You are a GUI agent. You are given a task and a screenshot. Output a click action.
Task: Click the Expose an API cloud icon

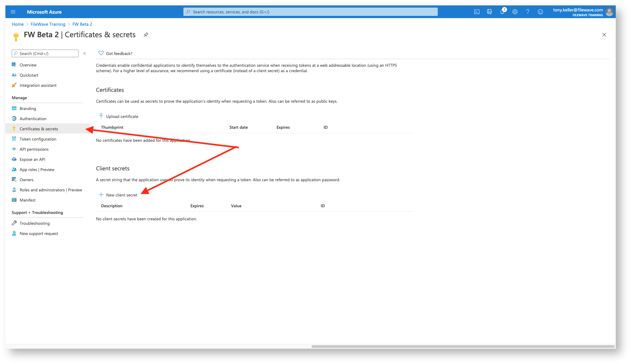(x=14, y=159)
